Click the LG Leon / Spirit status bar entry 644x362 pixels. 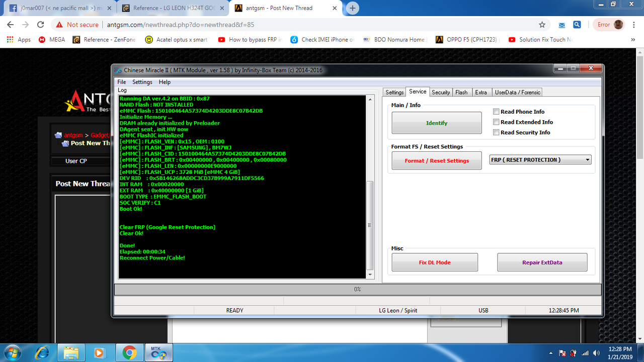click(398, 311)
